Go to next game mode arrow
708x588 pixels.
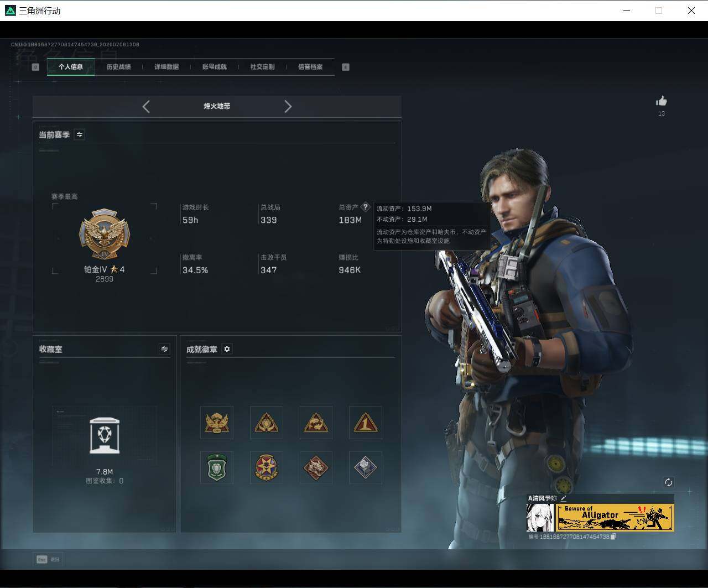tap(288, 107)
